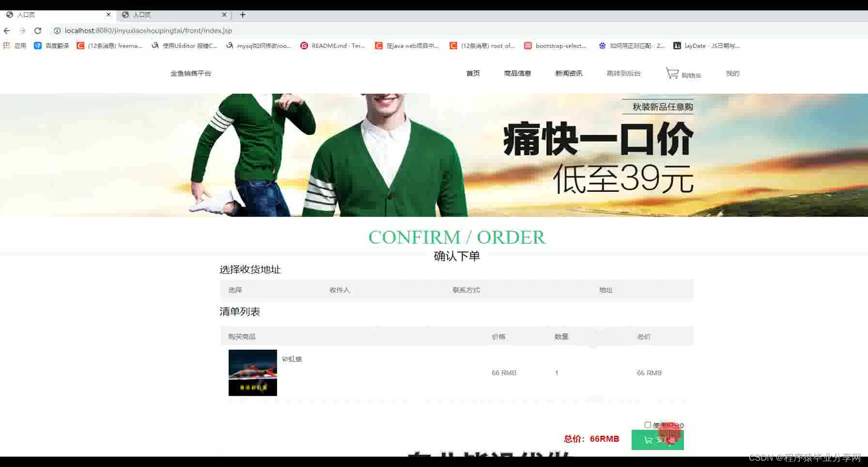Click the quantity value 1 in 数量 column
Image resolution: width=868 pixels, height=467 pixels.
pyautogui.click(x=557, y=373)
